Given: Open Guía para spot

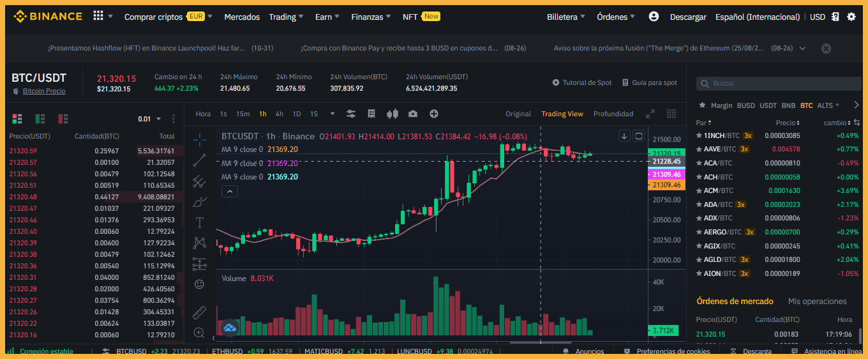Looking at the screenshot, I should [x=650, y=82].
